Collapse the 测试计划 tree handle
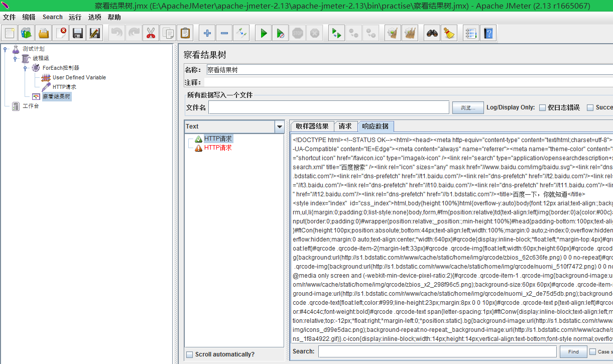The width and height of the screenshot is (613, 364). (5, 49)
